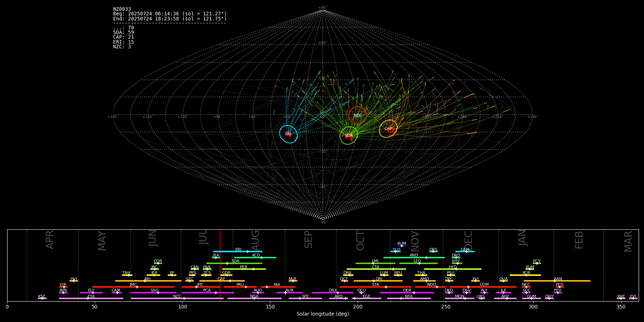Click the NTA shower bar in the timeline
The image size is (644, 322).
click(x=409, y=298)
